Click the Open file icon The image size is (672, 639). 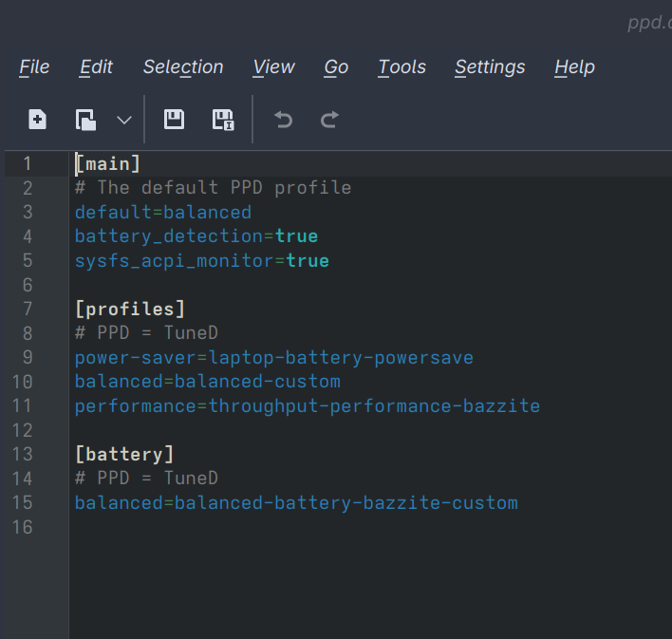click(x=85, y=120)
